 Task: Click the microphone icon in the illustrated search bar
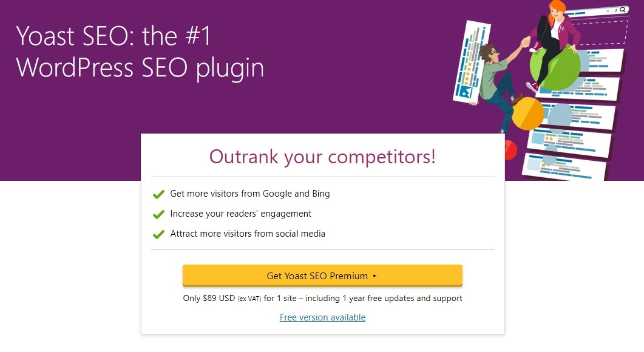615,10
